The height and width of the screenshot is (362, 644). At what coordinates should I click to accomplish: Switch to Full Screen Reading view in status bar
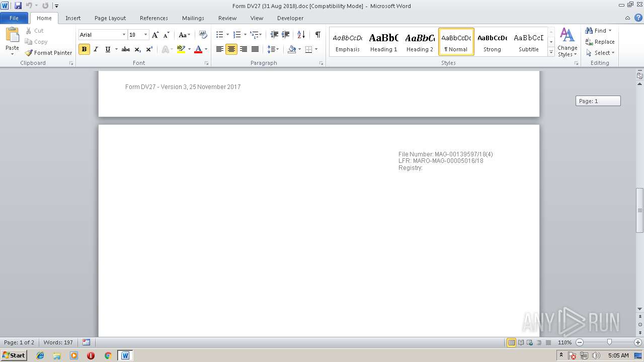click(520, 342)
